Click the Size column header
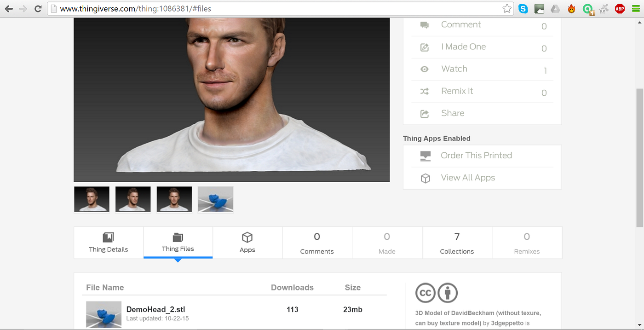The height and width of the screenshot is (330, 644). pos(353,288)
